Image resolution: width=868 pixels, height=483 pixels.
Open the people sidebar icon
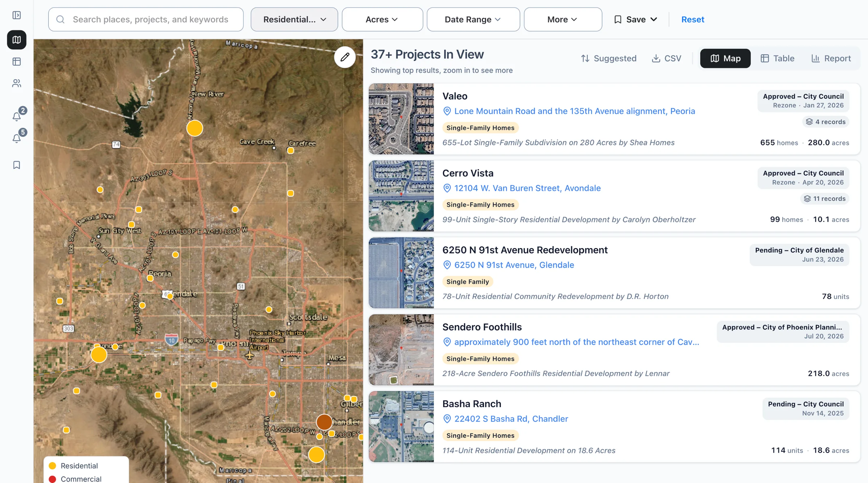tap(17, 84)
